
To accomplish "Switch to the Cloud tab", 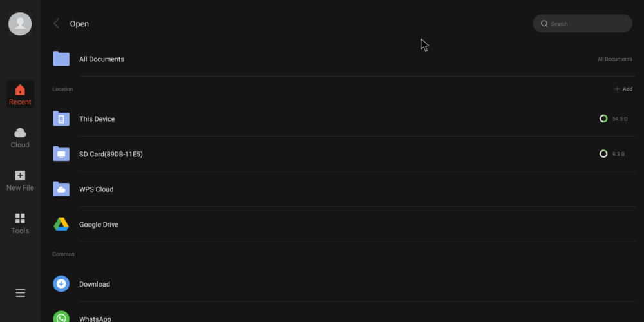I will tap(20, 137).
